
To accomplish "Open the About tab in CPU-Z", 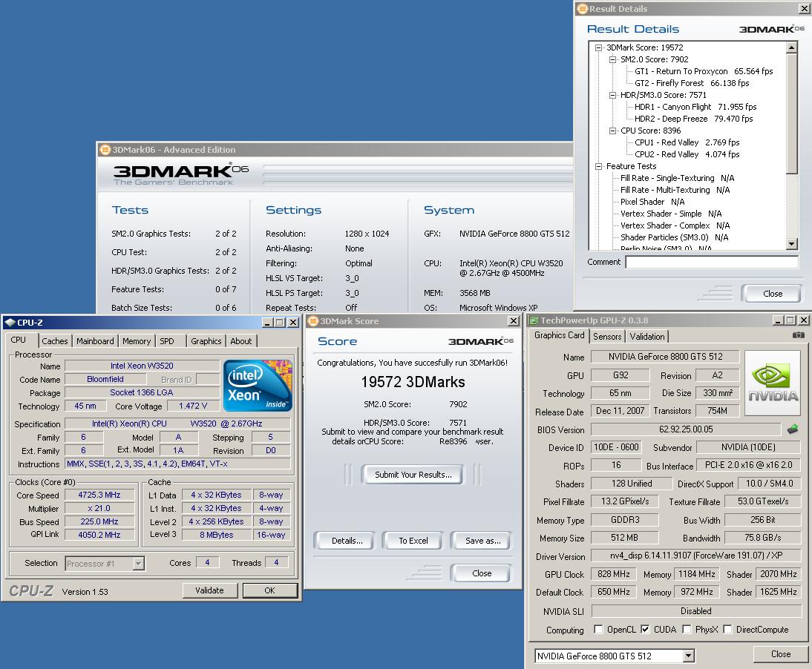I will click(240, 341).
